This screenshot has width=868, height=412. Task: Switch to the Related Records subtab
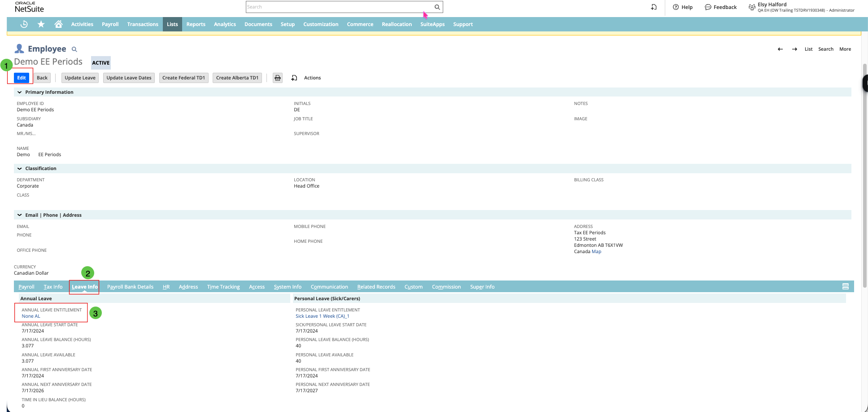tap(376, 287)
